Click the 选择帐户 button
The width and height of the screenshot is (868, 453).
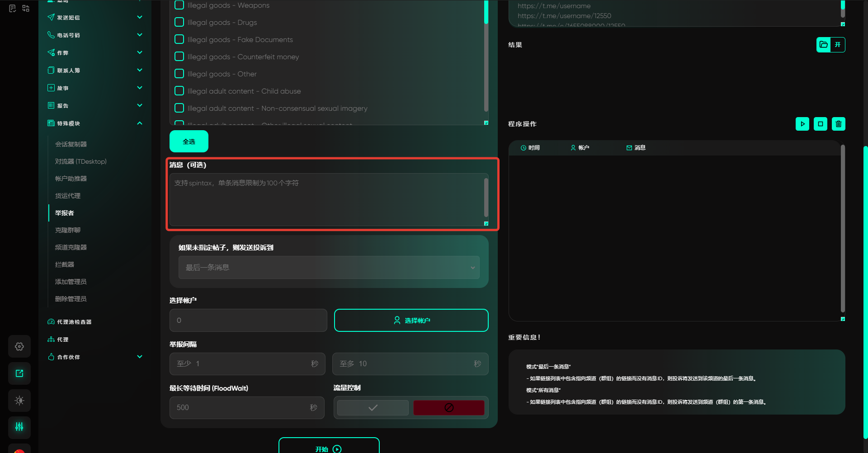click(411, 321)
